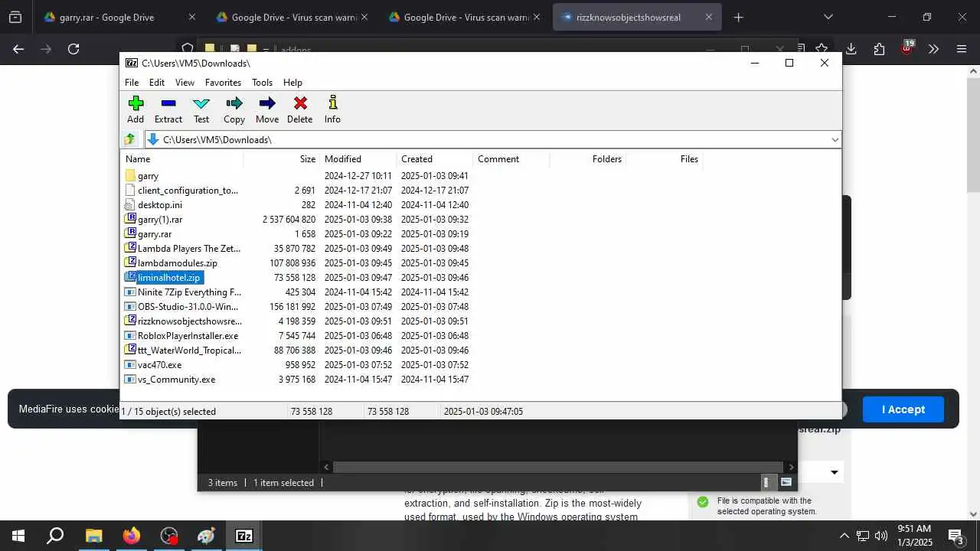
Task: Select the garry folder
Action: pos(148,176)
